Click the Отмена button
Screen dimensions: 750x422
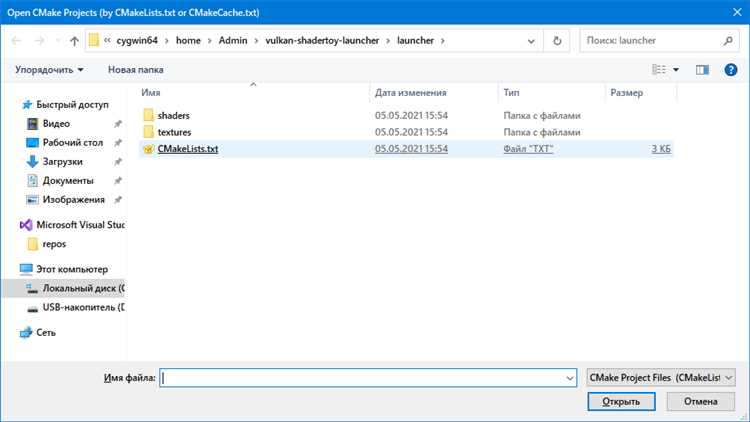pos(700,401)
